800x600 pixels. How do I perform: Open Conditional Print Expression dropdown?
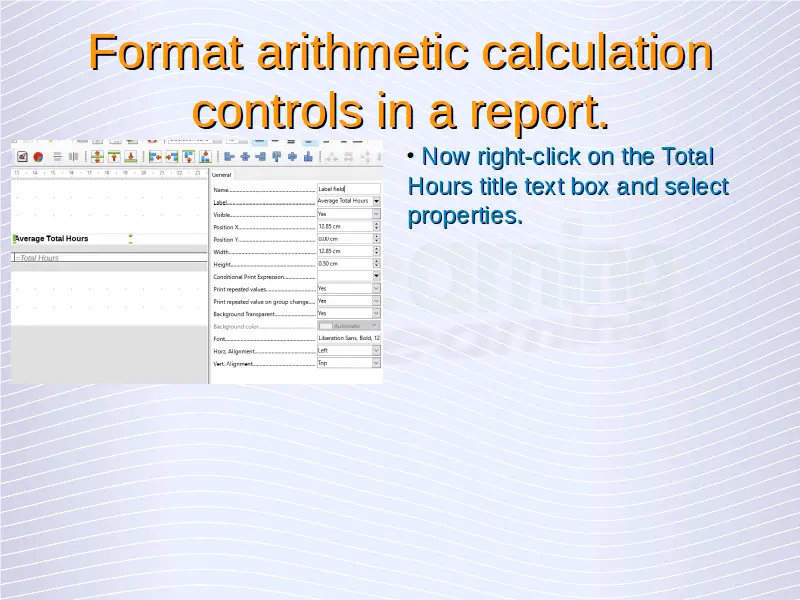tap(377, 276)
